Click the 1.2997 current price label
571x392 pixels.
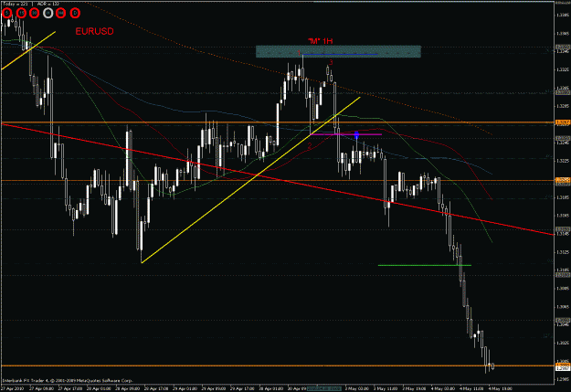(x=563, y=368)
